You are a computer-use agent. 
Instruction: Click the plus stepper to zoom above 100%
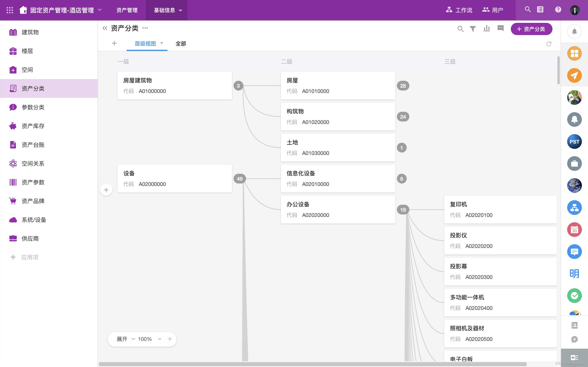tap(170, 339)
